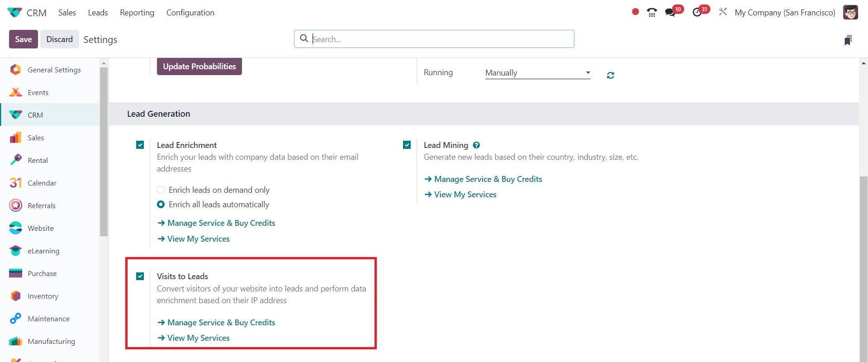This screenshot has height=362, width=868.
Task: Open the messages conversation icon
Action: (670, 12)
